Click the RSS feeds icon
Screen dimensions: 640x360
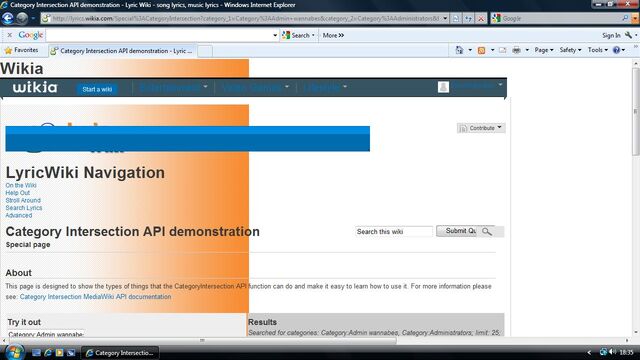point(482,50)
